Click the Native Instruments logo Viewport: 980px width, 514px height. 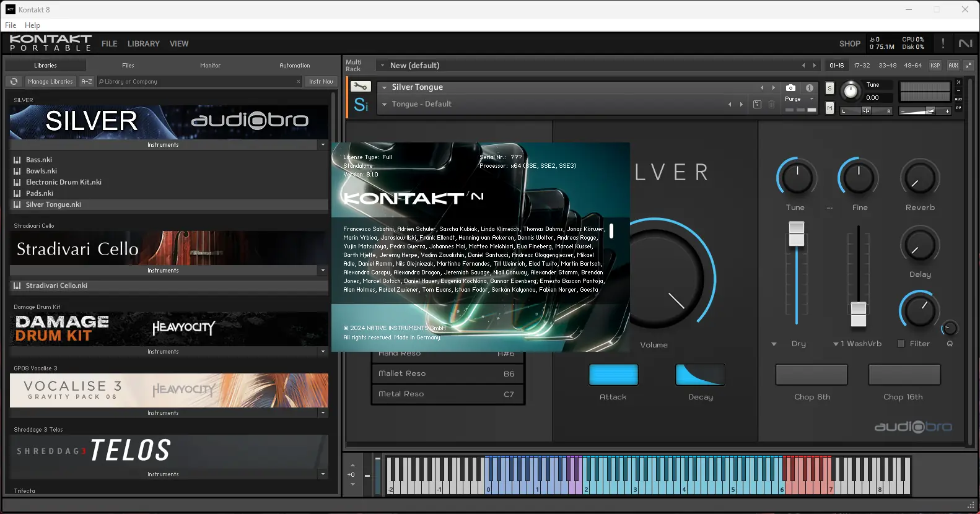965,43
